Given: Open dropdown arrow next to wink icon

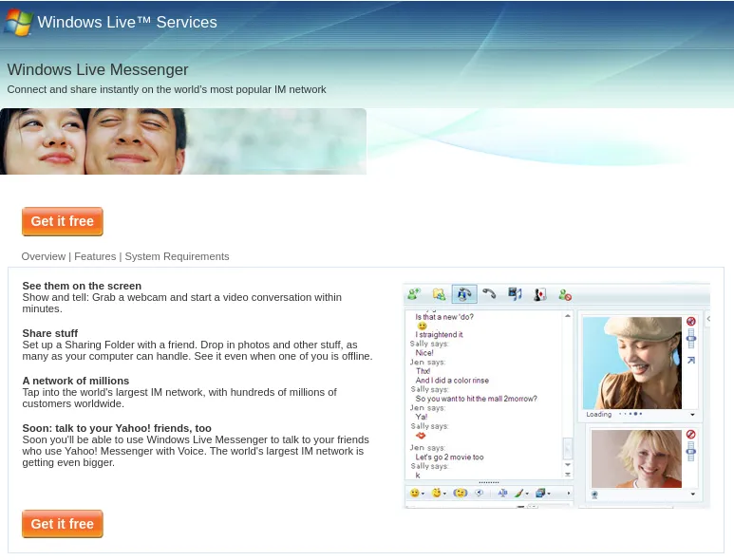Looking at the screenshot, I should point(444,494).
